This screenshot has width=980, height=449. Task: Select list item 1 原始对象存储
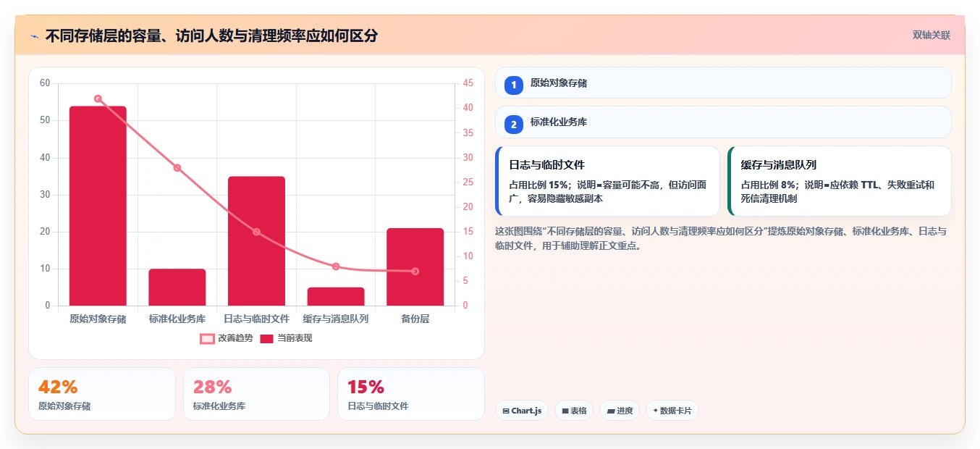coord(723,83)
